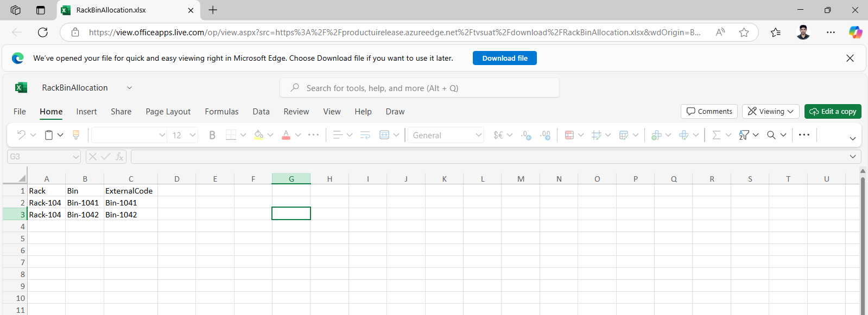Viewport: 868px width, 315px height.
Task: Click the AutoSum sigma icon
Action: click(x=717, y=135)
